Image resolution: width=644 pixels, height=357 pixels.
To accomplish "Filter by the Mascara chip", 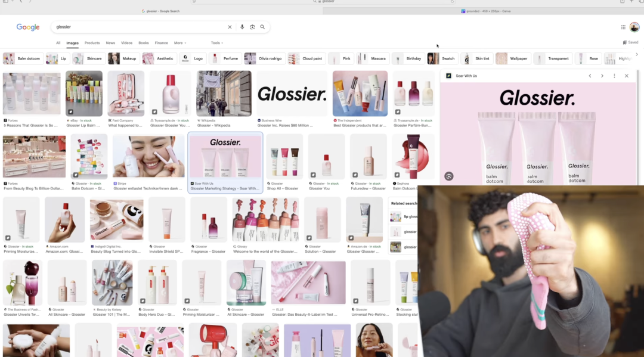I will [x=373, y=58].
